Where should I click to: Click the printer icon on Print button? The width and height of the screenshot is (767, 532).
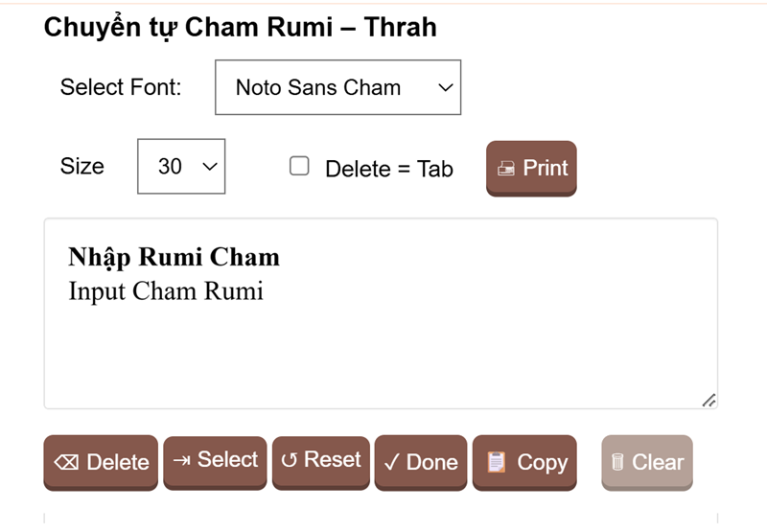(x=506, y=169)
